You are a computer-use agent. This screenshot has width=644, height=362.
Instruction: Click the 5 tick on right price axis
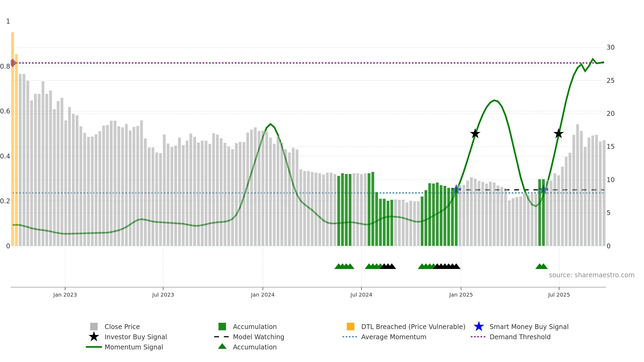[x=609, y=213]
